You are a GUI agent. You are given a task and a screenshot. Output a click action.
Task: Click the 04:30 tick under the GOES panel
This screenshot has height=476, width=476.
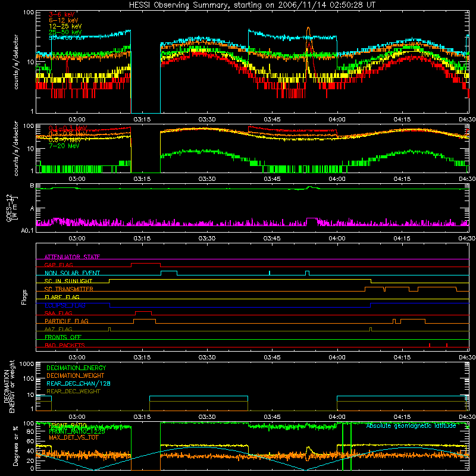467,239
